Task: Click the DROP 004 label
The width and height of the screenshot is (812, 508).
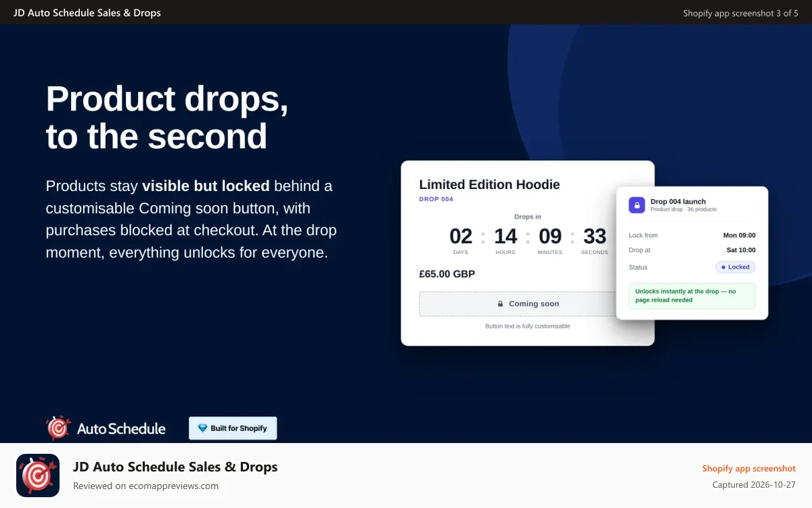Action: 436,199
